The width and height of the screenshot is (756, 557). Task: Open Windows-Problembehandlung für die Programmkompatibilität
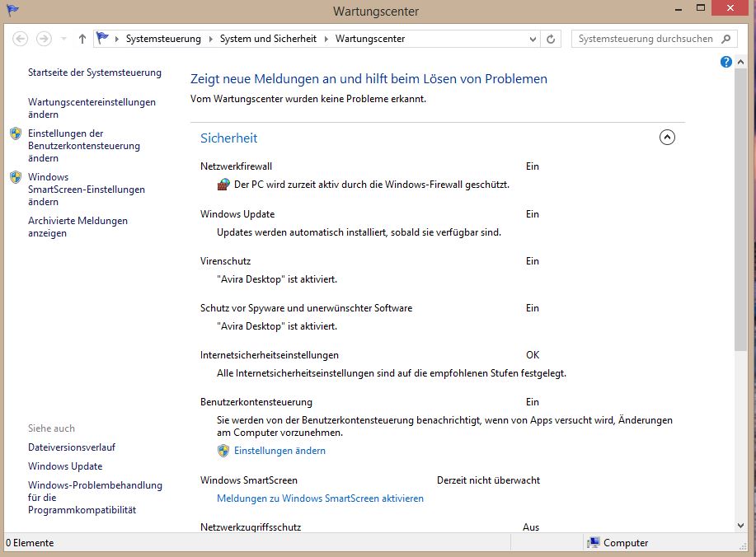tap(95, 497)
